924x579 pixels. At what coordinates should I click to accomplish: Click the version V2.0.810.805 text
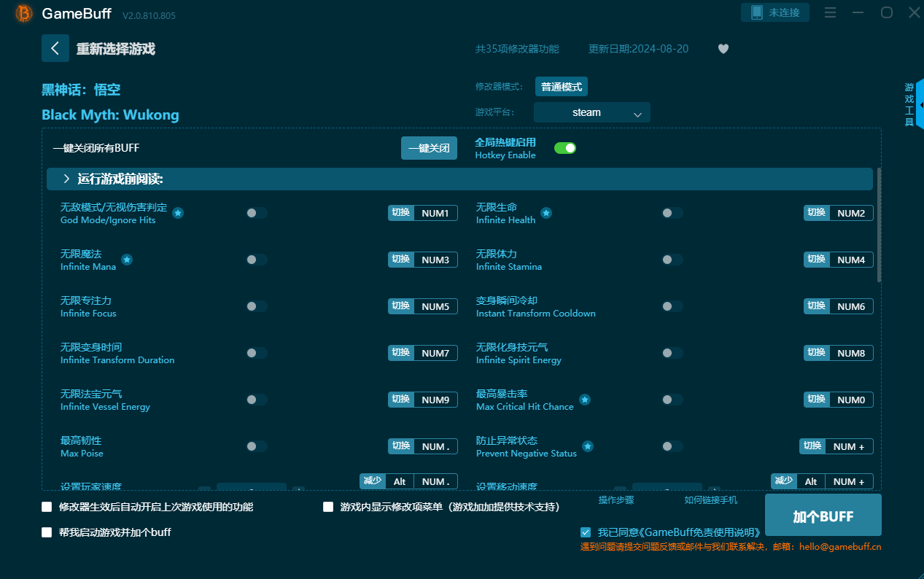coord(149,15)
